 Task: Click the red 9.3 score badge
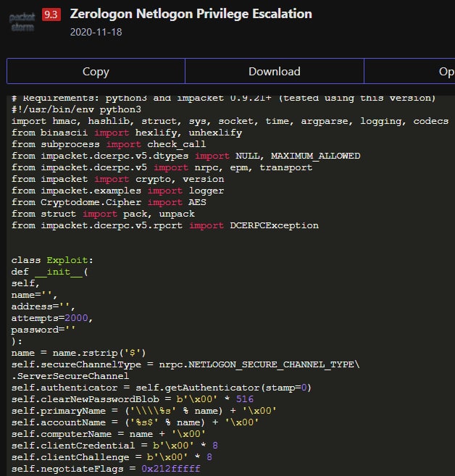point(51,14)
